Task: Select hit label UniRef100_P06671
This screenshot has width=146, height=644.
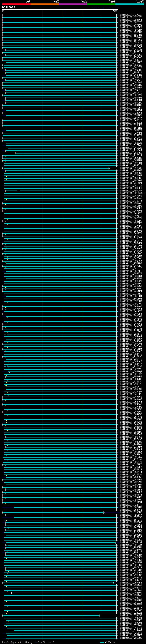Action: tap(131, 462)
